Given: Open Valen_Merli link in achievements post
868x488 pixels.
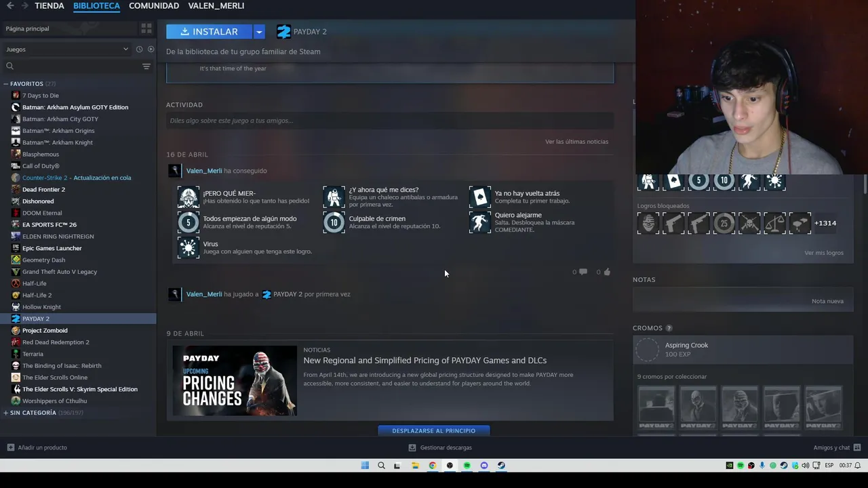Looking at the screenshot, I should point(204,171).
